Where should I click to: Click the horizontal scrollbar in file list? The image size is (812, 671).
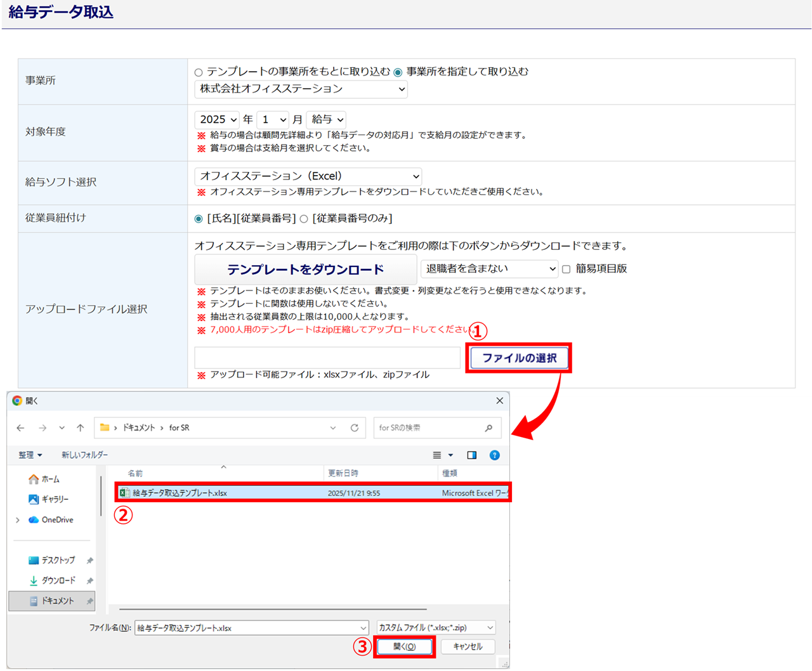[x=273, y=609]
